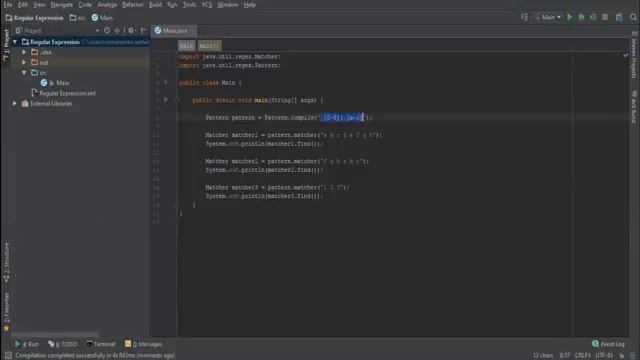Select the Main.java editor tab
640x360 pixels.
click(x=173, y=31)
